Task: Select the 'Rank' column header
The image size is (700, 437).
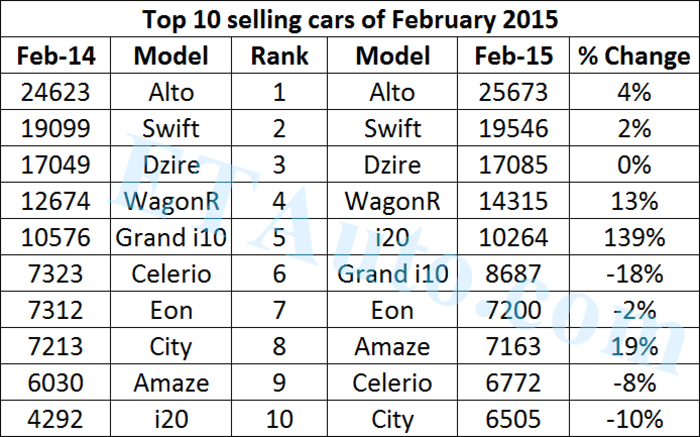Action: pos(279,56)
